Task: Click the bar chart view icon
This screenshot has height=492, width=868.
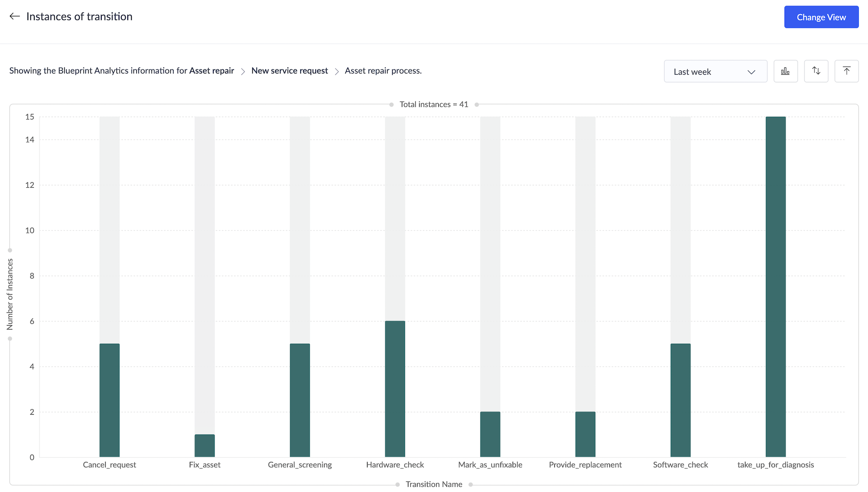Action: click(785, 71)
